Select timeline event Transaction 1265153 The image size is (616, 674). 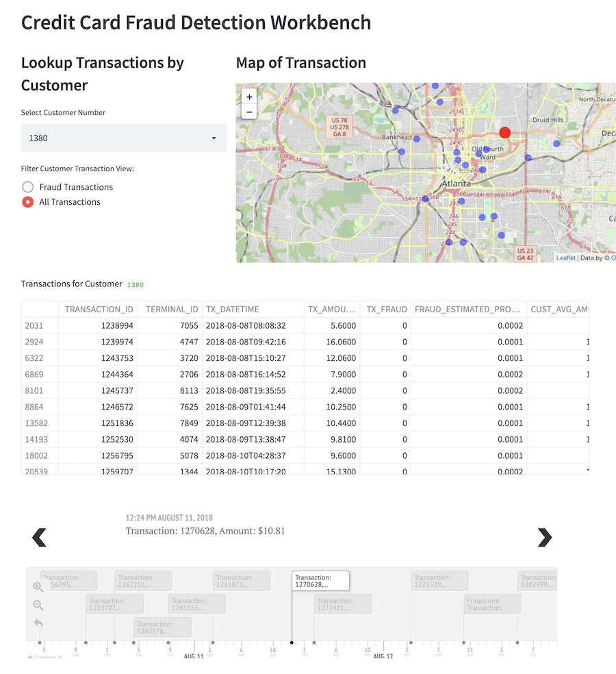pos(197,604)
